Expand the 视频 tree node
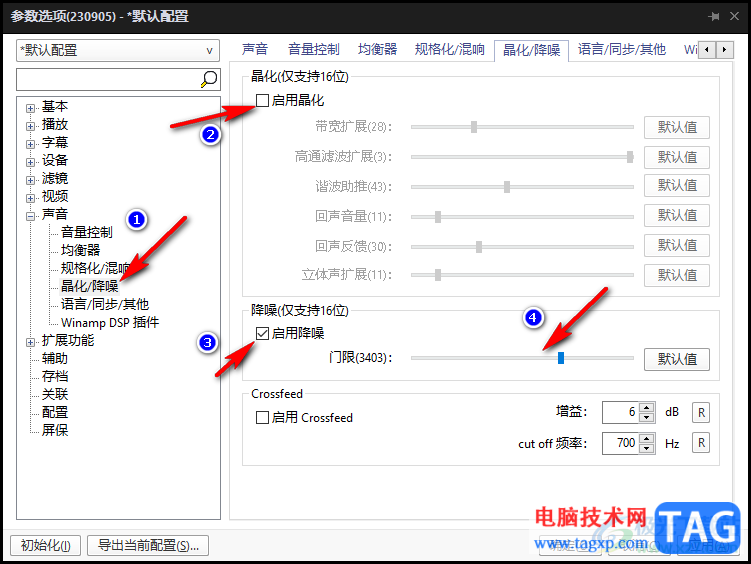The height and width of the screenshot is (564, 751). (x=31, y=198)
